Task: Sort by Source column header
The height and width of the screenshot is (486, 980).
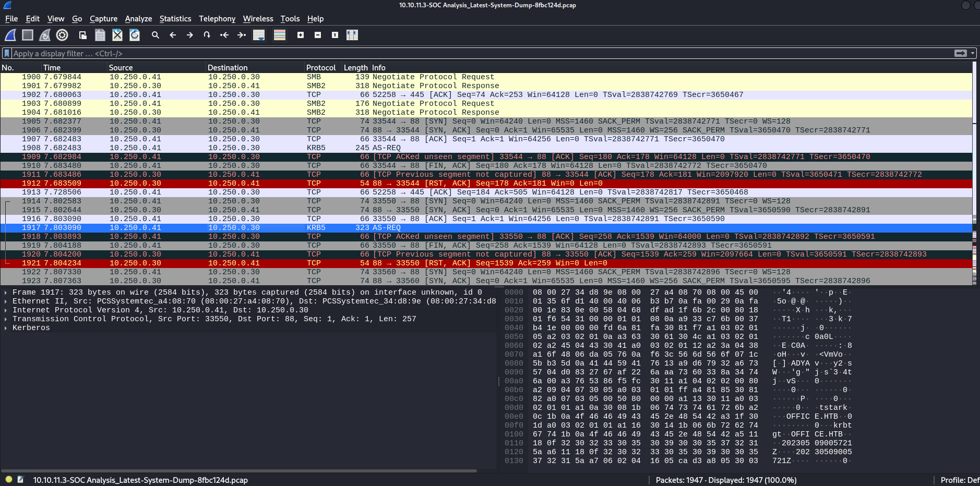Action: (x=156, y=68)
